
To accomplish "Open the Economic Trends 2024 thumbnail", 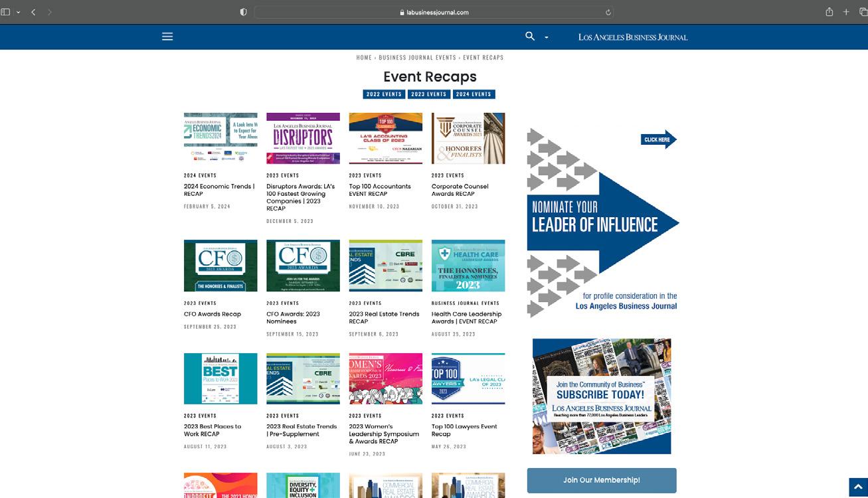I will [220, 138].
